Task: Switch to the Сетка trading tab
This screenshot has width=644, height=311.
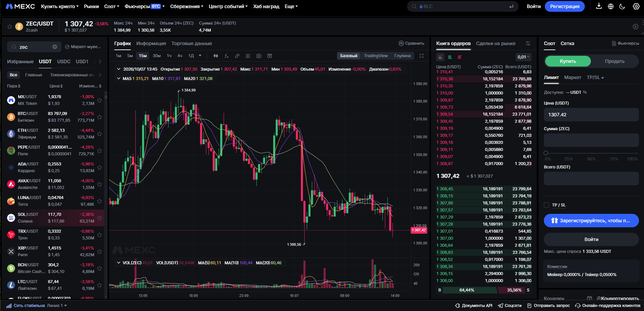Action: (x=567, y=43)
